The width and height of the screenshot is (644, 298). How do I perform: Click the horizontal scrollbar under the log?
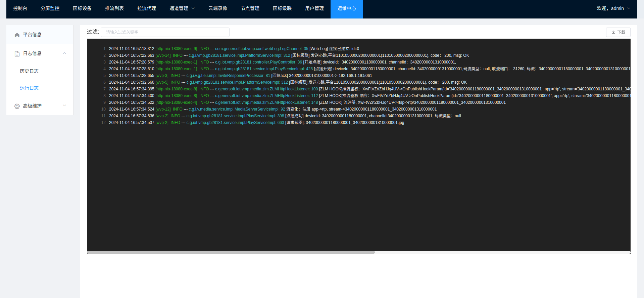pyautogui.click(x=231, y=252)
